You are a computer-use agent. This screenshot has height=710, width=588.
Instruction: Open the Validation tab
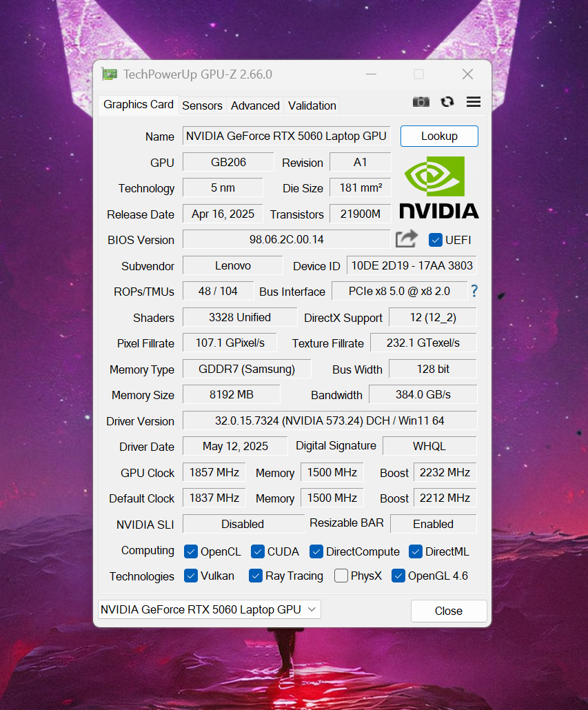[312, 105]
